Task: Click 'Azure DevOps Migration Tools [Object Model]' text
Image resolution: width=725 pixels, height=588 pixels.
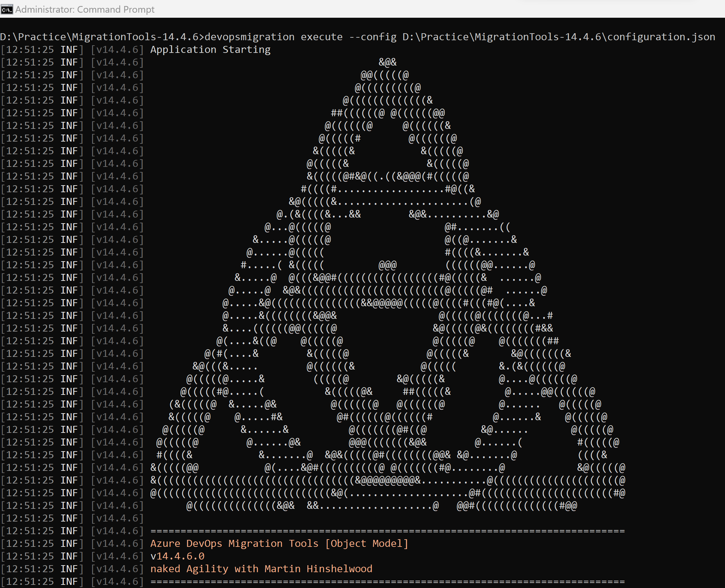Action: pyautogui.click(x=279, y=543)
